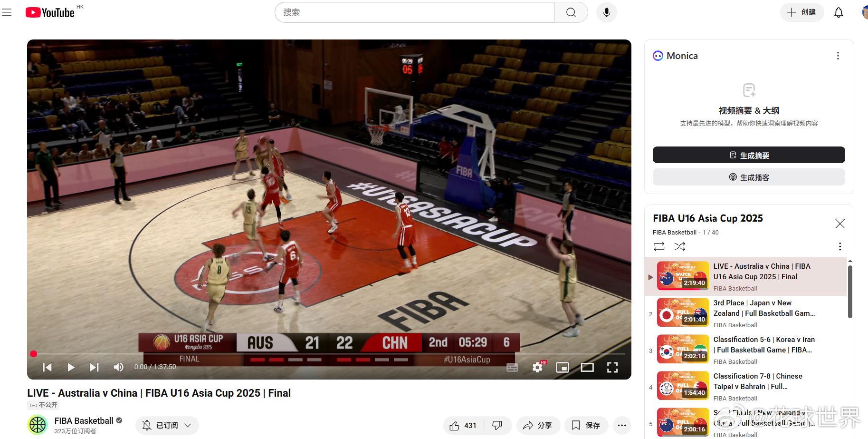Open the FIBA Basketball channel avatar
Viewport: 868px width, 439px height.
coord(38,425)
